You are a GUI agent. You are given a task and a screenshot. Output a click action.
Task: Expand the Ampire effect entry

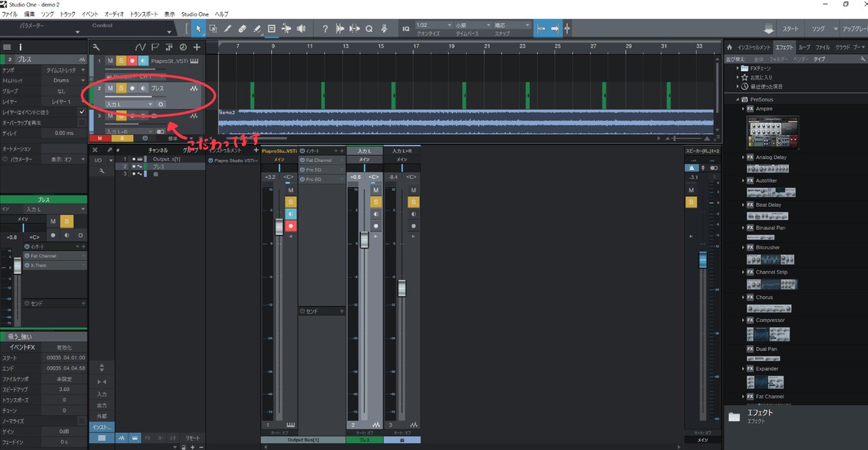744,109
